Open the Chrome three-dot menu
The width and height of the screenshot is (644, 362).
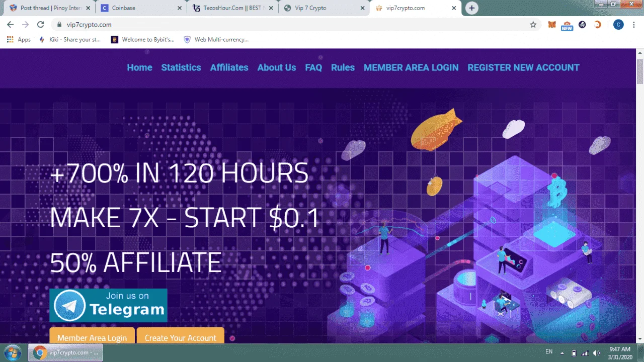[x=634, y=25]
